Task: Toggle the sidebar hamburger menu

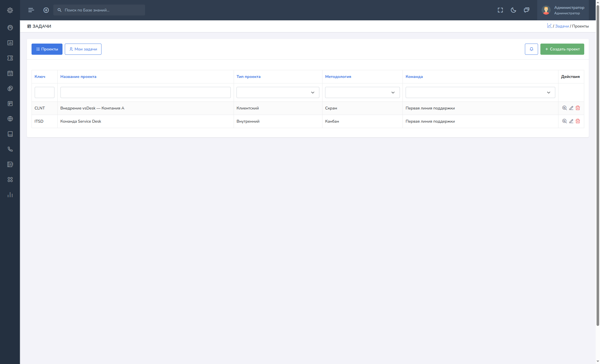Action: point(31,10)
